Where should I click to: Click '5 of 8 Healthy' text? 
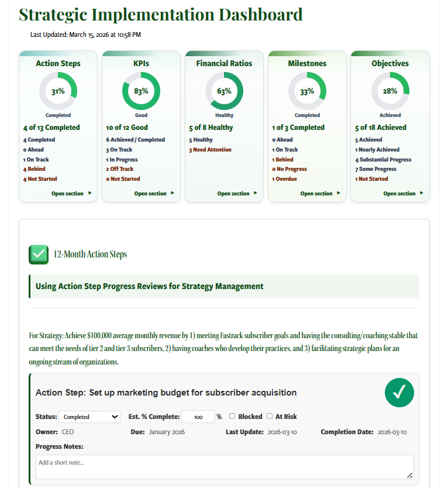tap(211, 128)
